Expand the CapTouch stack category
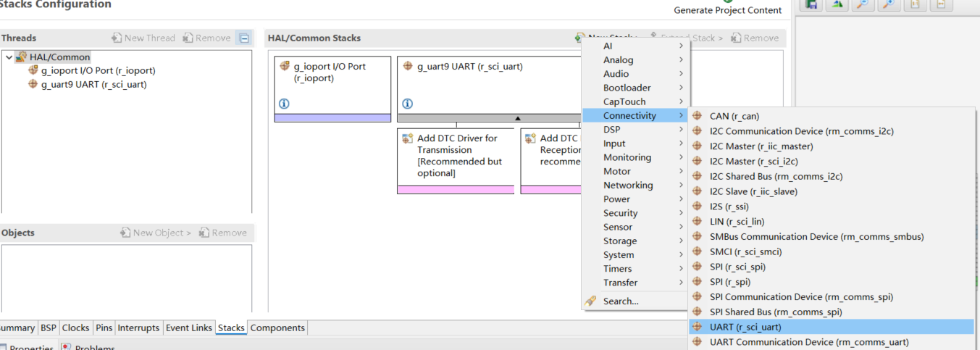Viewport: 980px width, 350px height. (636, 102)
